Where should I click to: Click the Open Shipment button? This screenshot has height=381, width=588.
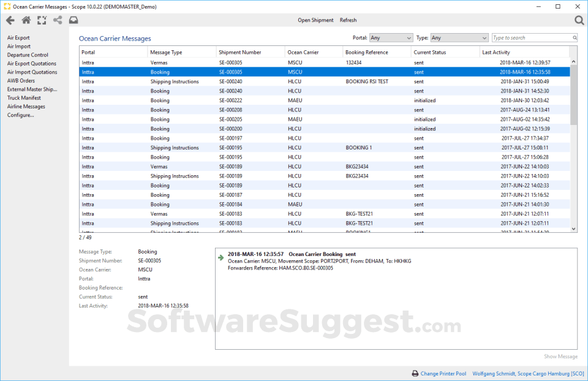315,20
